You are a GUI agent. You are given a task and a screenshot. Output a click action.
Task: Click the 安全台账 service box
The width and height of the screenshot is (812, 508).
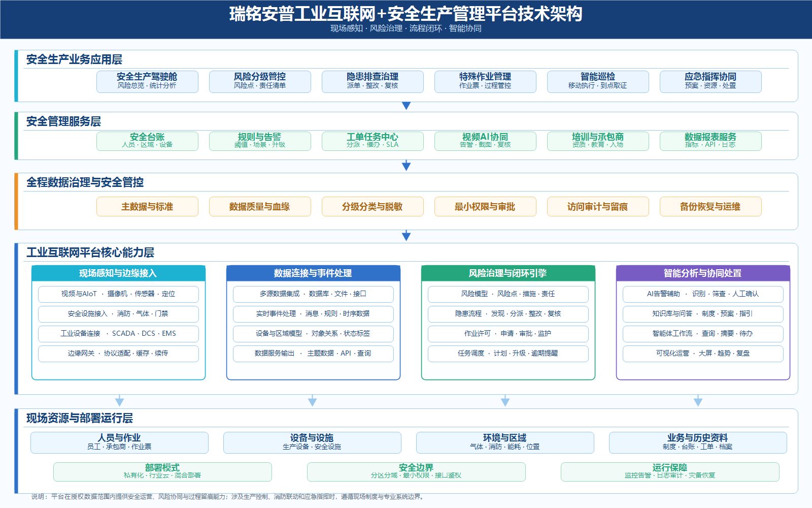pos(147,141)
